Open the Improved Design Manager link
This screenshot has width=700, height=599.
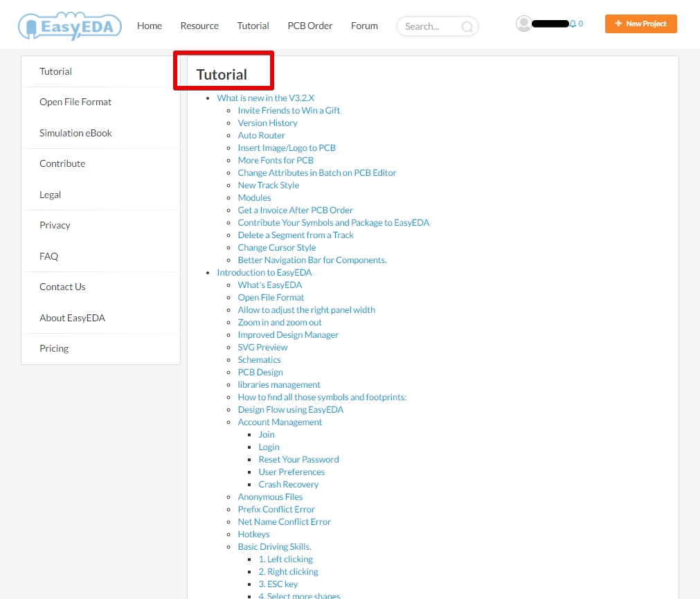click(288, 335)
